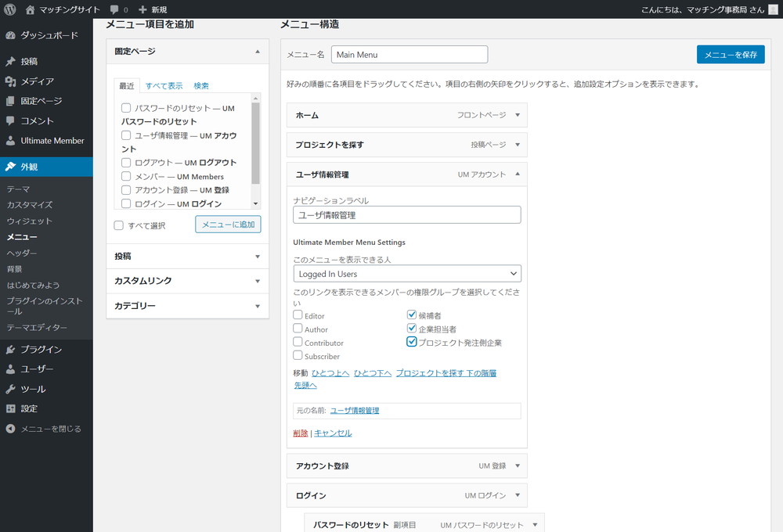The image size is (783, 532).
Task: Switch to 検索 tab
Action: coord(201,86)
